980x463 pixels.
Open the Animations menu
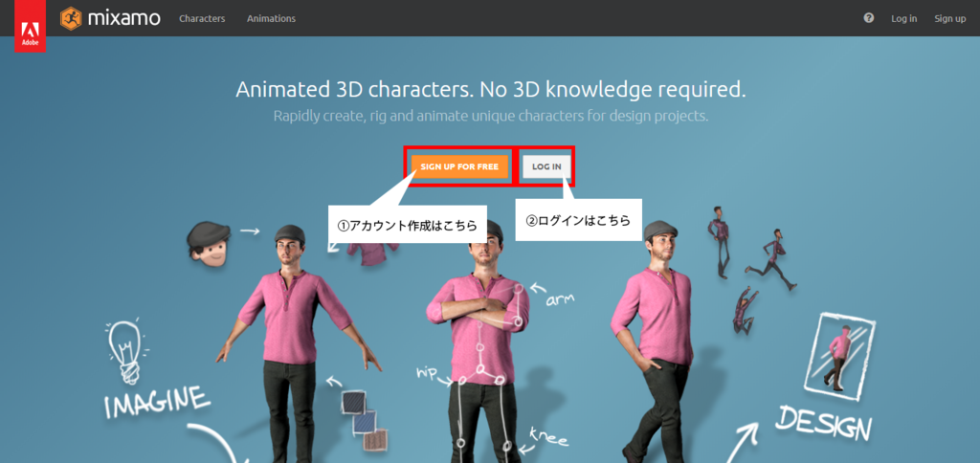271,19
